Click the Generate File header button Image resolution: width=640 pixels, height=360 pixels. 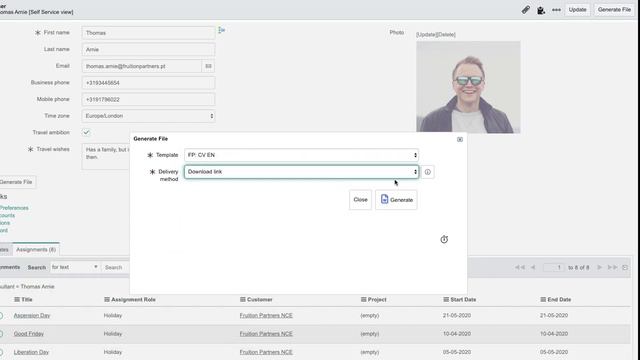click(x=614, y=9)
